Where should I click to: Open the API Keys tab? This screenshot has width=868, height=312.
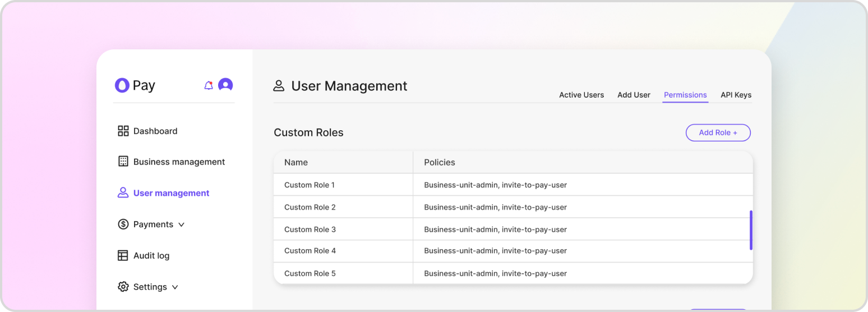coord(736,95)
